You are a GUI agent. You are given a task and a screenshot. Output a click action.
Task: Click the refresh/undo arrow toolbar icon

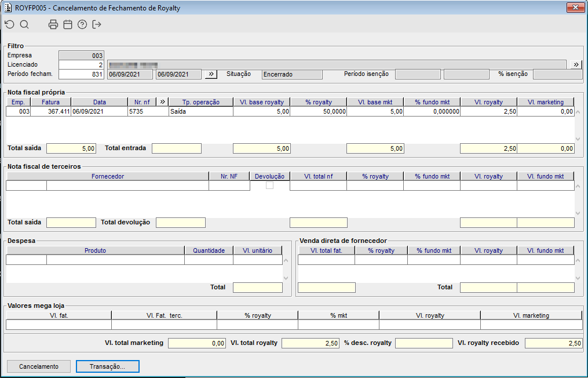(x=9, y=24)
